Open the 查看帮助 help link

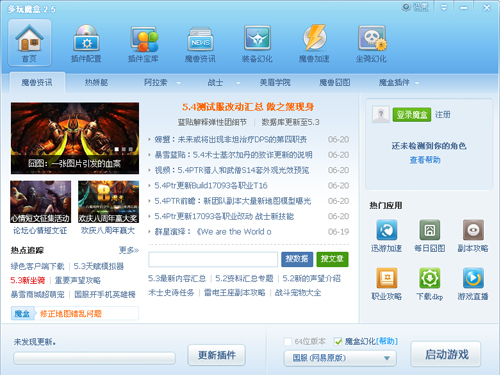(425, 160)
